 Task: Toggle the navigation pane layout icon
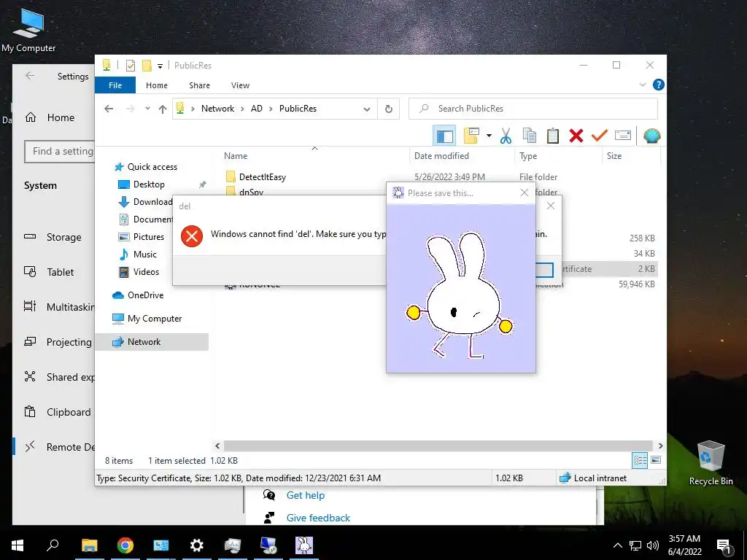(x=444, y=136)
